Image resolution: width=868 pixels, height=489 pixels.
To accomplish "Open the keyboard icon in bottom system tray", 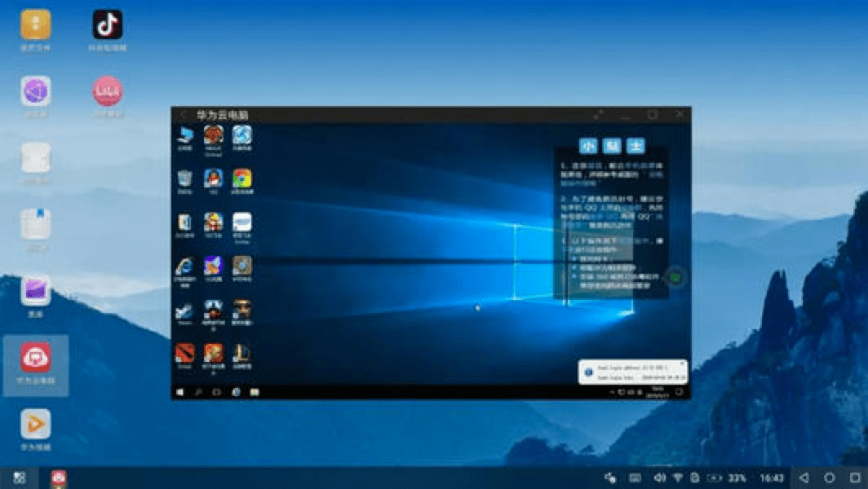I will pos(635,478).
